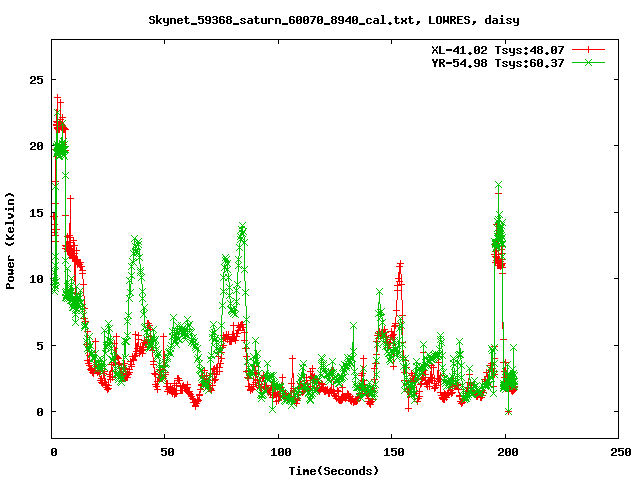Click the y-axis tick label 5

pos(40,346)
